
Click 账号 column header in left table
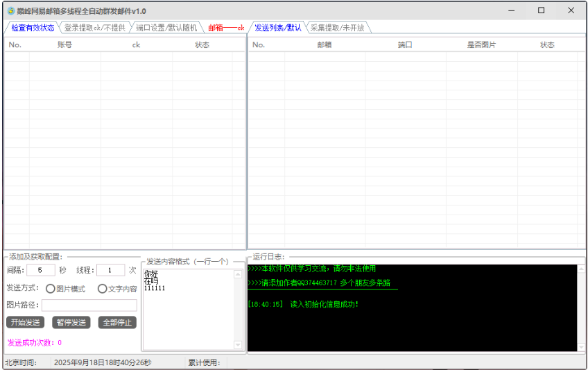(64, 44)
